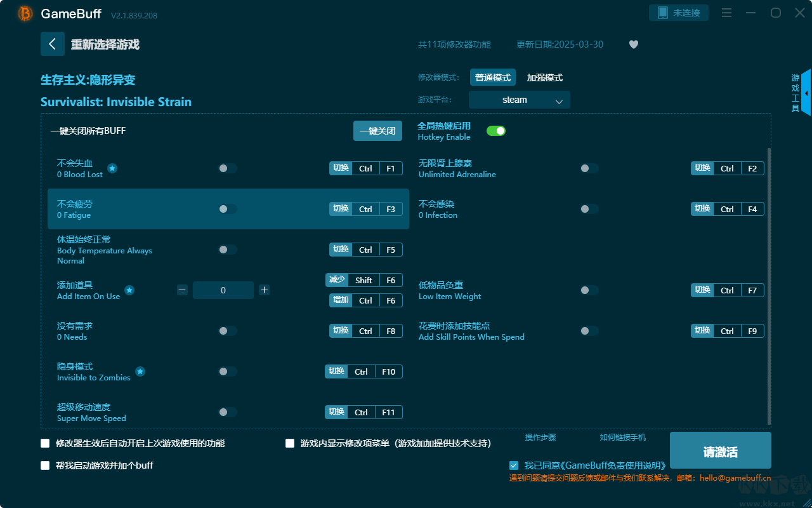Uncheck the GameBuff disclaimer agreement checkbox

pyautogui.click(x=514, y=465)
